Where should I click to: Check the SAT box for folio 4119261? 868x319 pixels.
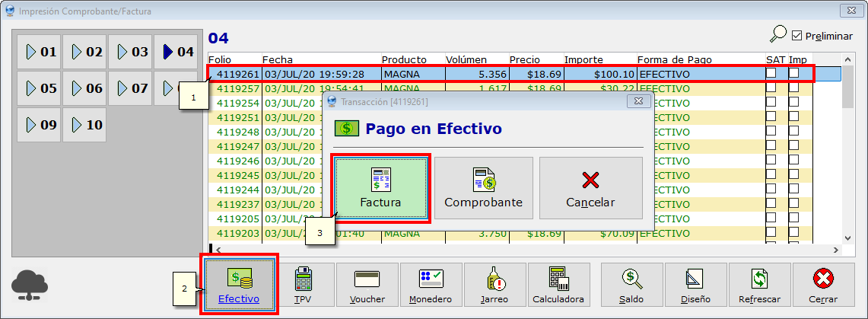(771, 74)
